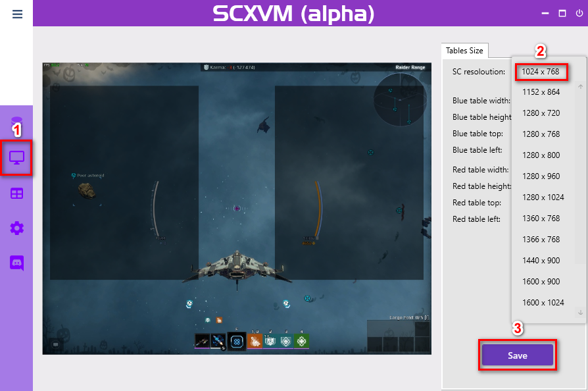Select 1280 x 720 resolution option

[541, 113]
